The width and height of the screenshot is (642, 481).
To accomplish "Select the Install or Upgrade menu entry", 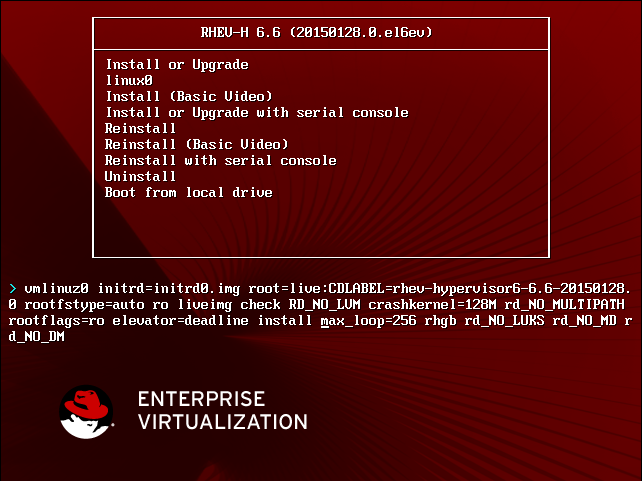I will (177, 65).
